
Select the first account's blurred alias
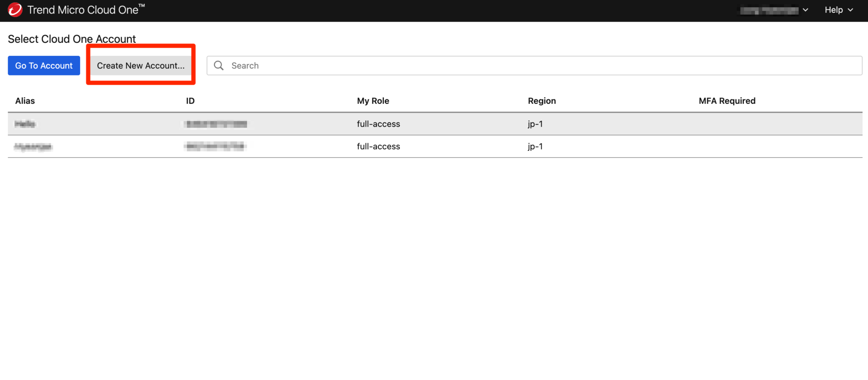(x=25, y=124)
